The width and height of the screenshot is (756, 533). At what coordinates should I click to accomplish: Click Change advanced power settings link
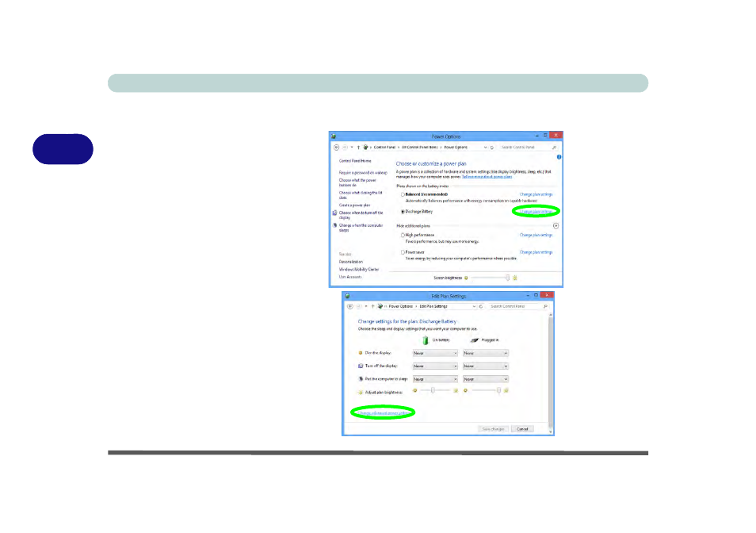click(384, 413)
